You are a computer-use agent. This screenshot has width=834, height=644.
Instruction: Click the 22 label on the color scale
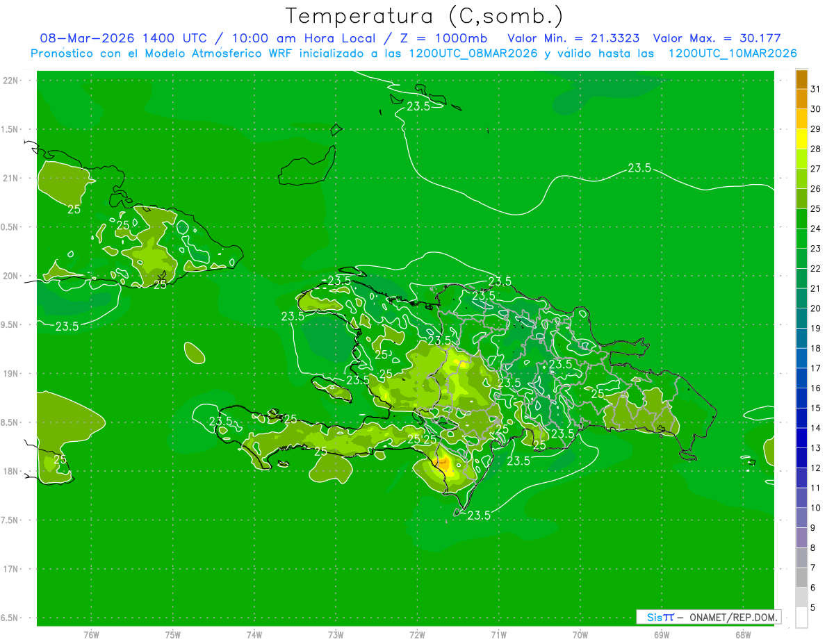tap(815, 269)
